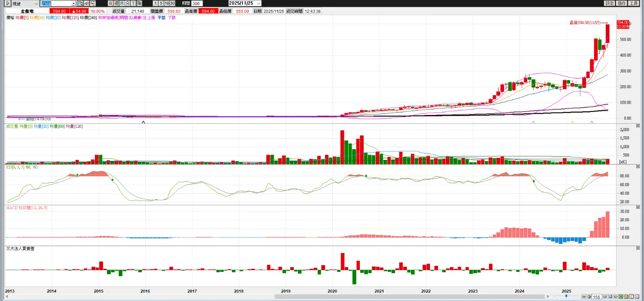Click the stock search magnifier icon
The image size is (644, 301).
pyautogui.click(x=80, y=3)
